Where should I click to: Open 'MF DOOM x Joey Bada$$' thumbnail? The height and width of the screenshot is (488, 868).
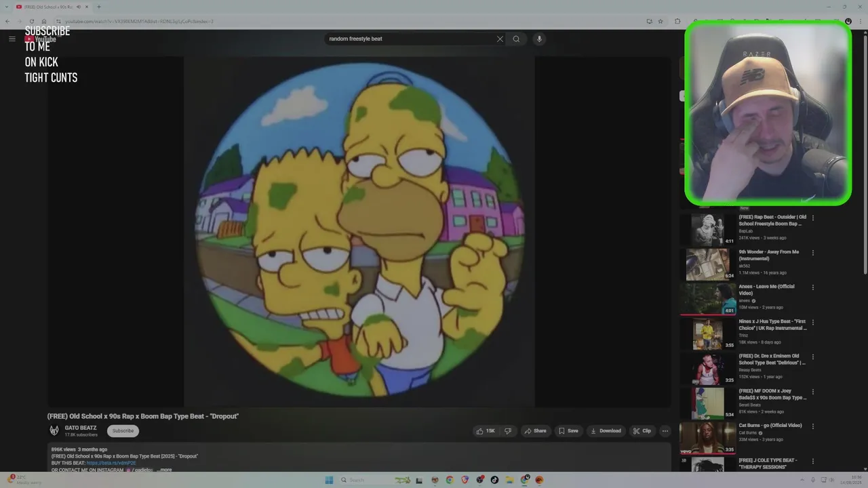tap(708, 403)
